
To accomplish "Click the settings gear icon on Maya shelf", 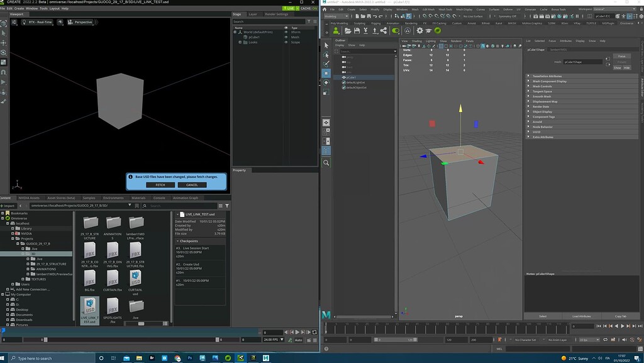I will coord(420,30).
